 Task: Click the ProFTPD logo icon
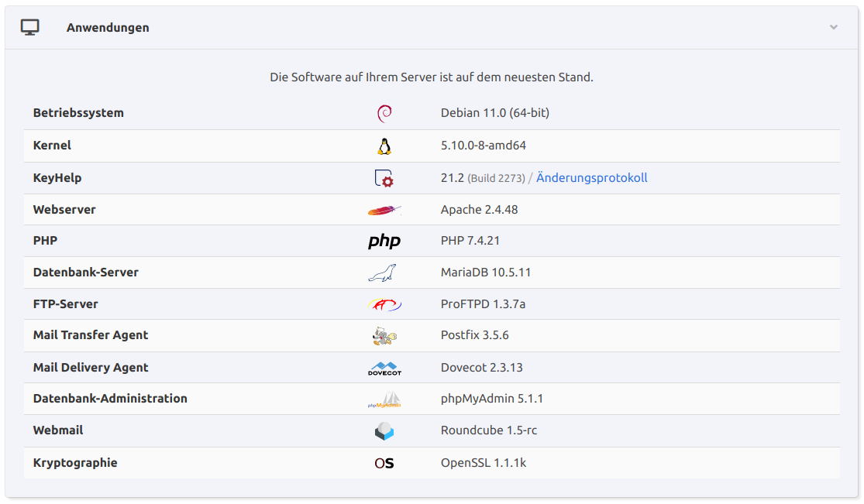pos(384,304)
